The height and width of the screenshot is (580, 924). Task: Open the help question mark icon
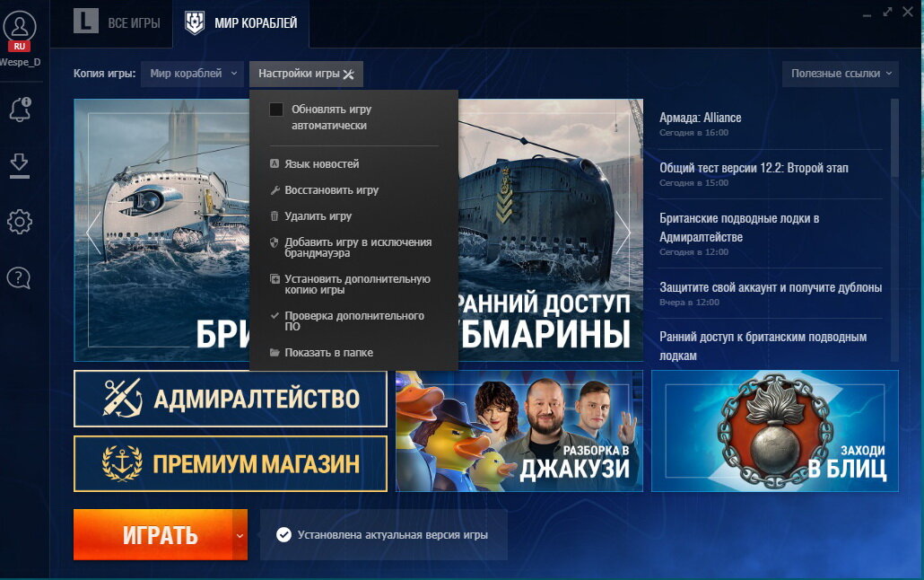(19, 277)
